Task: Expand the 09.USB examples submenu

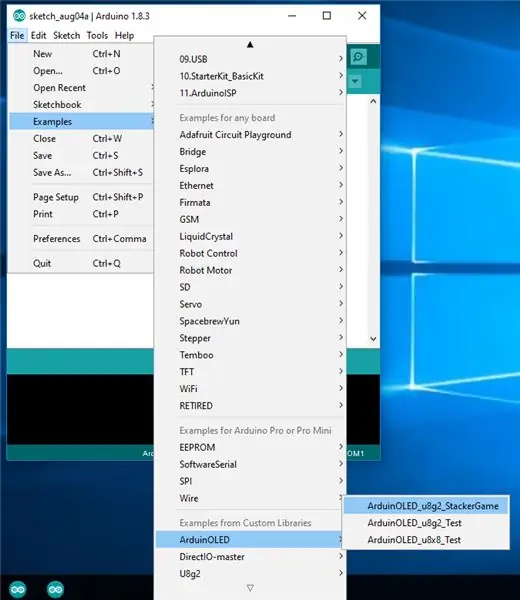Action: [x=251, y=59]
